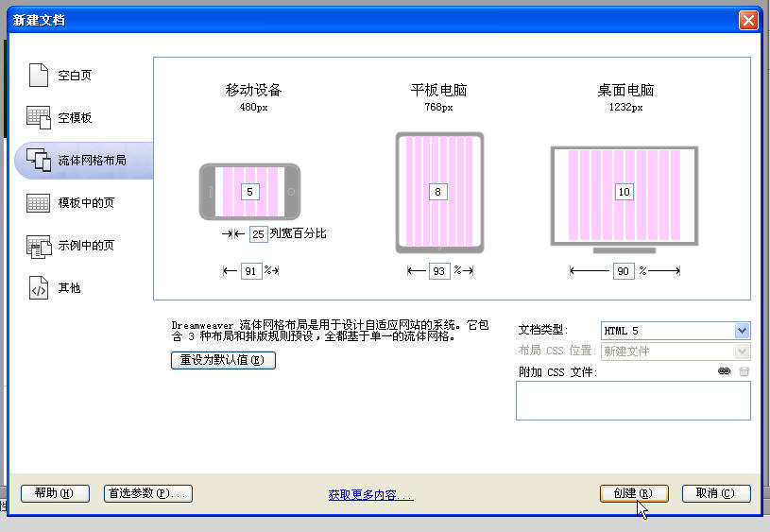Click the attach CSS link icon
Image resolution: width=770 pixels, height=532 pixels.
point(725,371)
